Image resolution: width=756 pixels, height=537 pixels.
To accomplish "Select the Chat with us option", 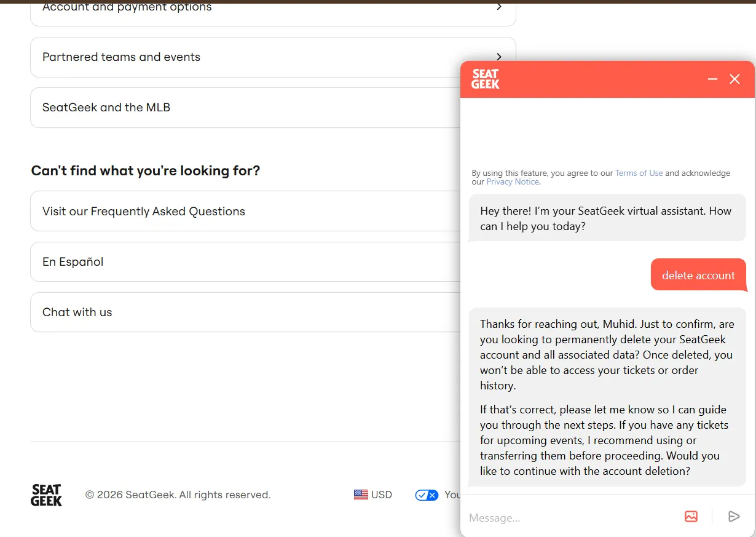I will 245,312.
